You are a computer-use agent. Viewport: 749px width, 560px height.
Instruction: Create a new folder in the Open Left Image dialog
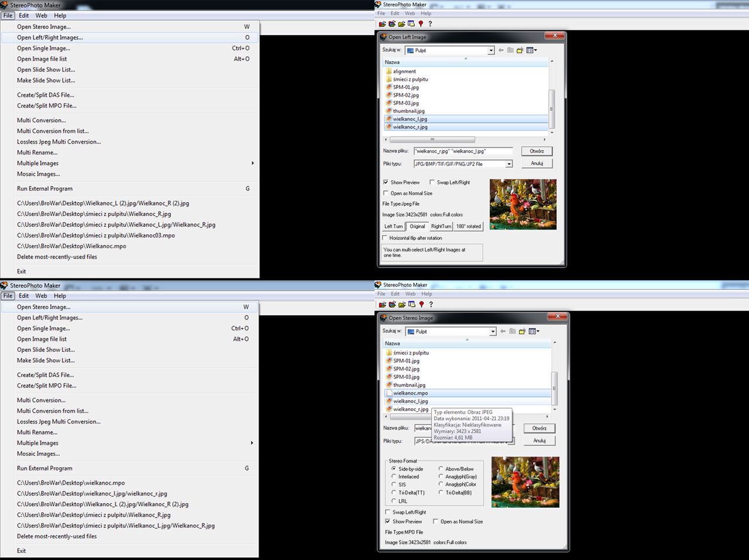(520, 50)
